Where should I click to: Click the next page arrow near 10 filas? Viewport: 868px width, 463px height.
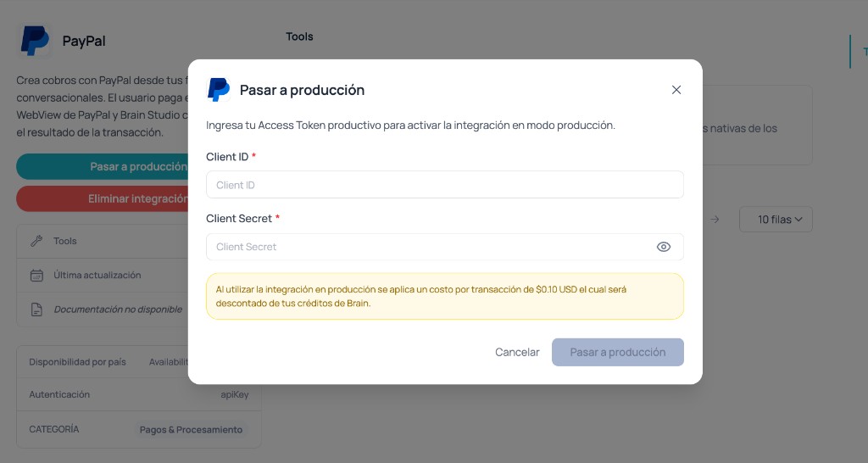pyautogui.click(x=715, y=220)
